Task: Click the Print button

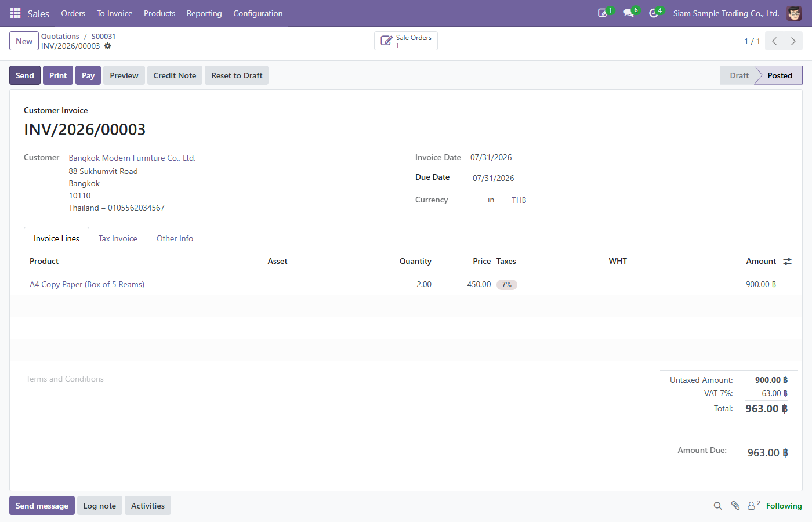Action: pyautogui.click(x=58, y=75)
